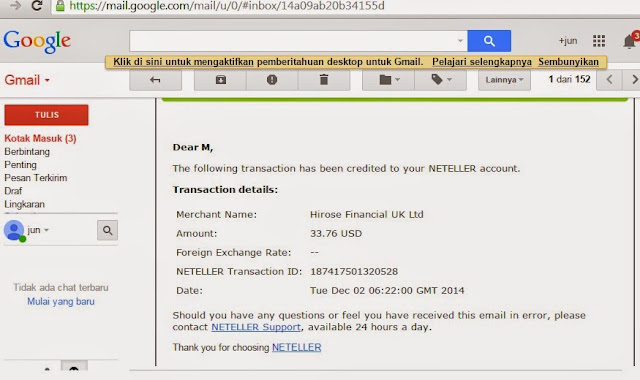
Task: Click the back to inbox arrow button
Action: (x=156, y=80)
